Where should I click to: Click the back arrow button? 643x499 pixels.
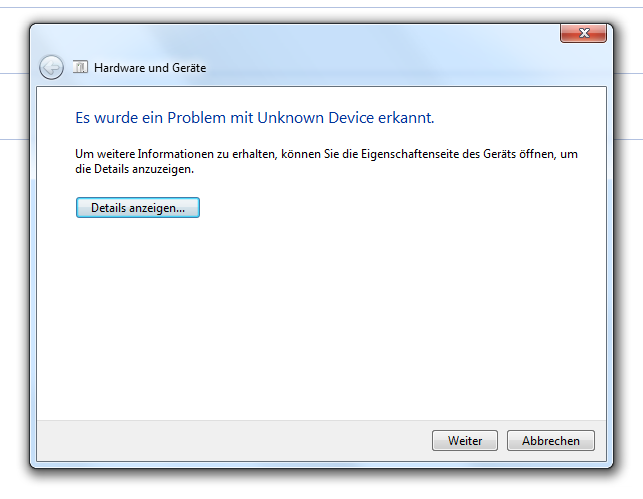(x=51, y=67)
